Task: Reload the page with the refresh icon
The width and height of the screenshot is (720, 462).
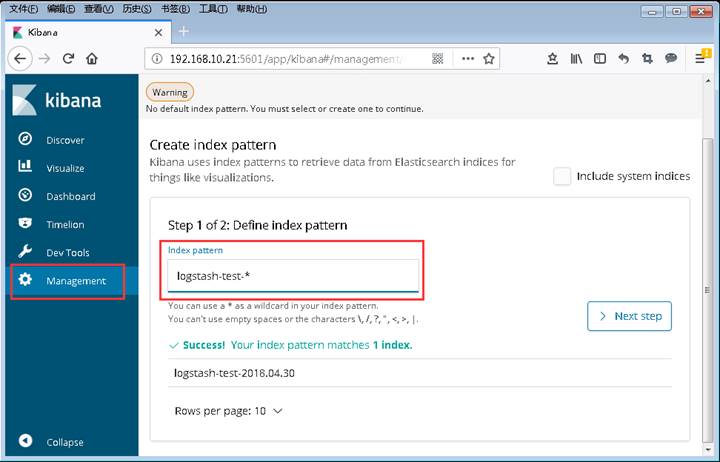Action: (67, 58)
